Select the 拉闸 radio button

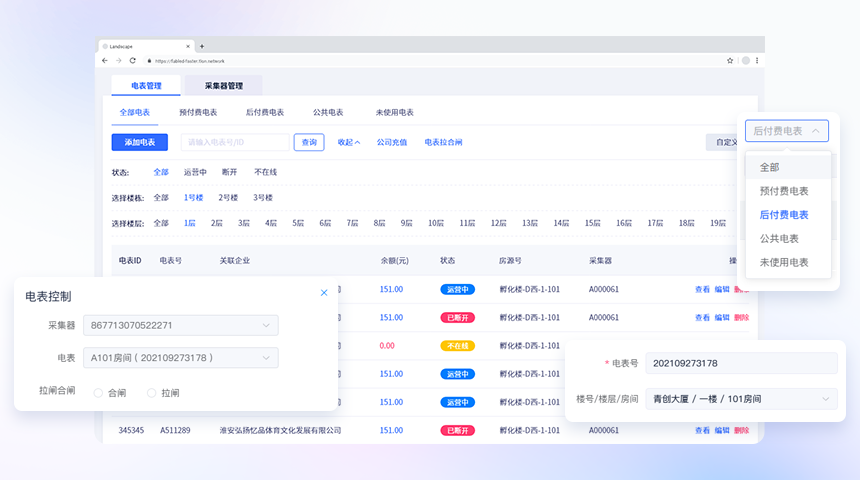[x=152, y=393]
